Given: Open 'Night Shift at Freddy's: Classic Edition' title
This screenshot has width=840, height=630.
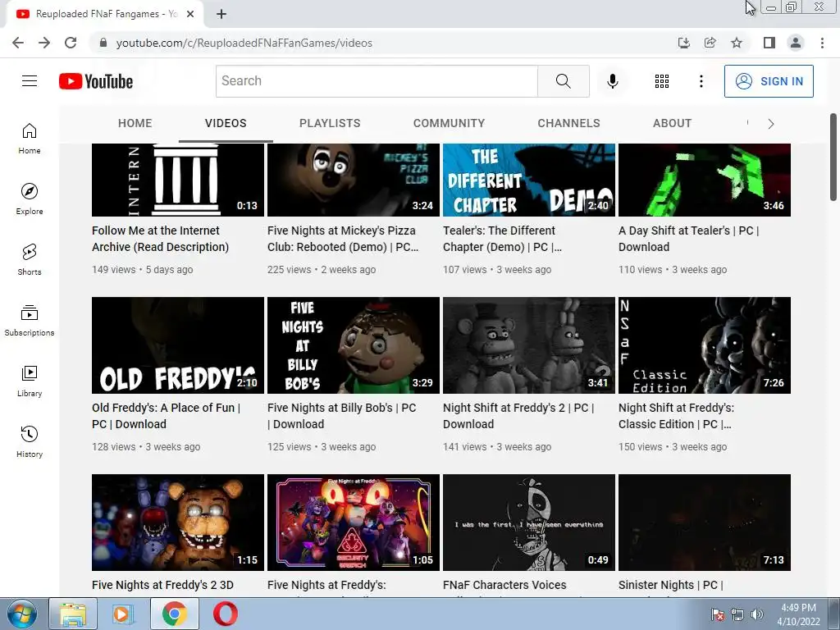Looking at the screenshot, I should coord(676,416).
